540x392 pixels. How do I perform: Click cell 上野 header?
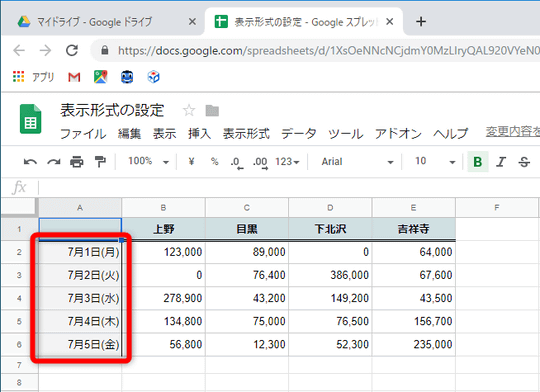click(163, 229)
